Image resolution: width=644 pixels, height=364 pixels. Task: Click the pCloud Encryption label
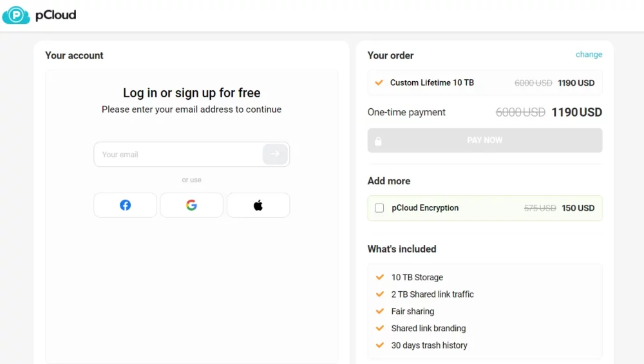tap(425, 208)
